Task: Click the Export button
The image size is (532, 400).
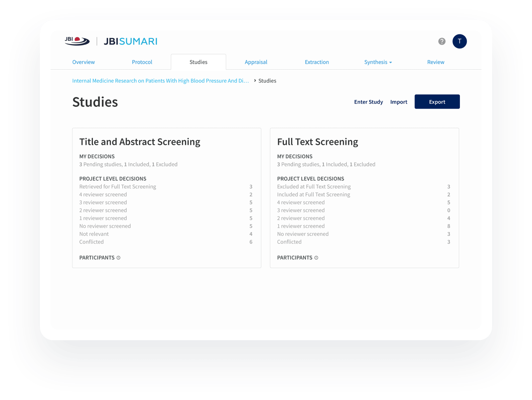Action: 437,102
